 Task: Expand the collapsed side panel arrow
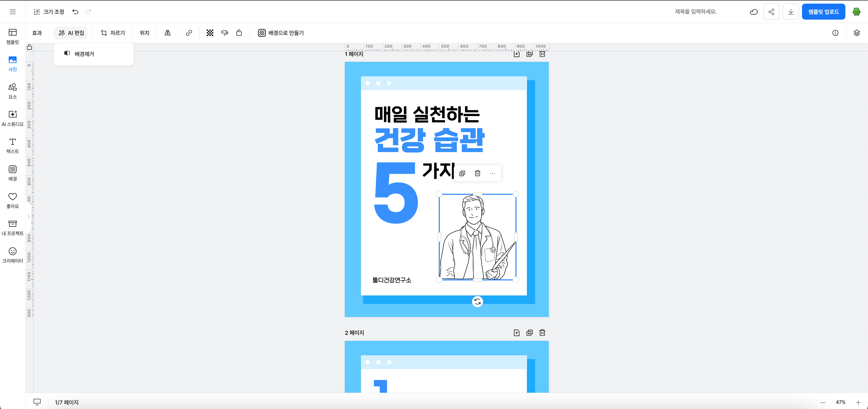click(29, 217)
